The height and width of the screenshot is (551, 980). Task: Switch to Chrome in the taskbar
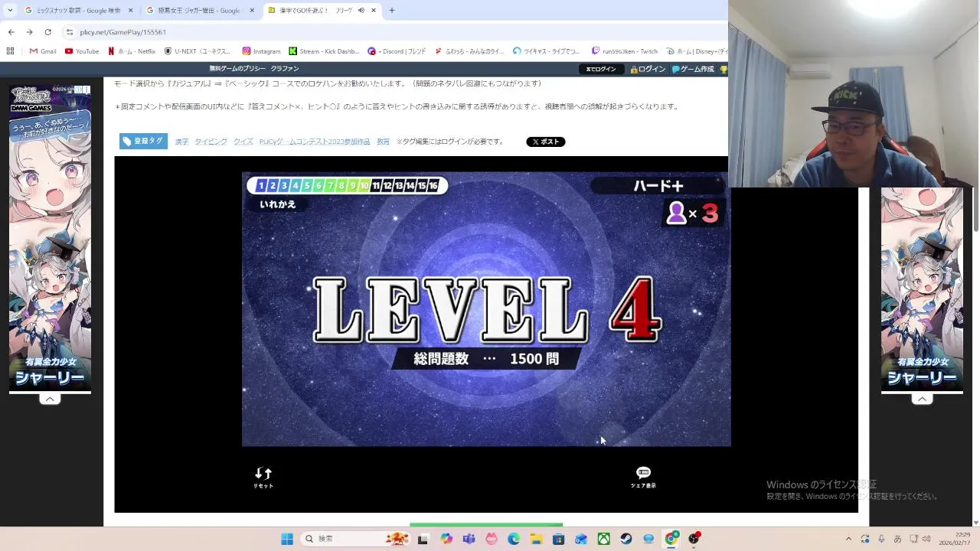(x=671, y=539)
